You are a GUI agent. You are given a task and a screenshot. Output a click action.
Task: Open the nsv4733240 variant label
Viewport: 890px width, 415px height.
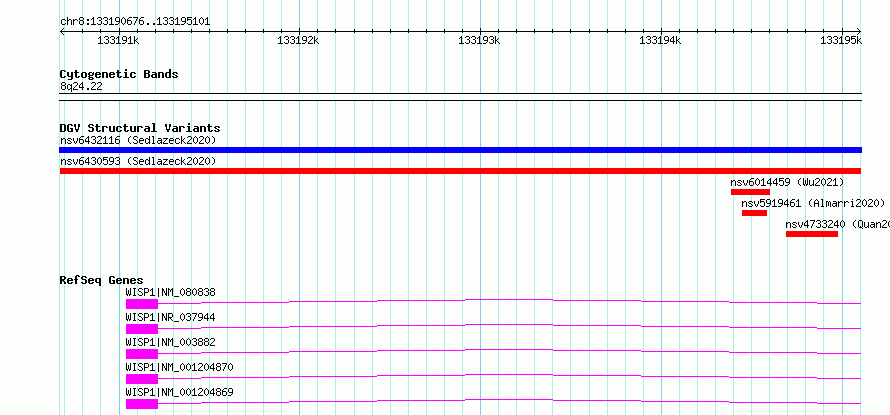(x=838, y=224)
